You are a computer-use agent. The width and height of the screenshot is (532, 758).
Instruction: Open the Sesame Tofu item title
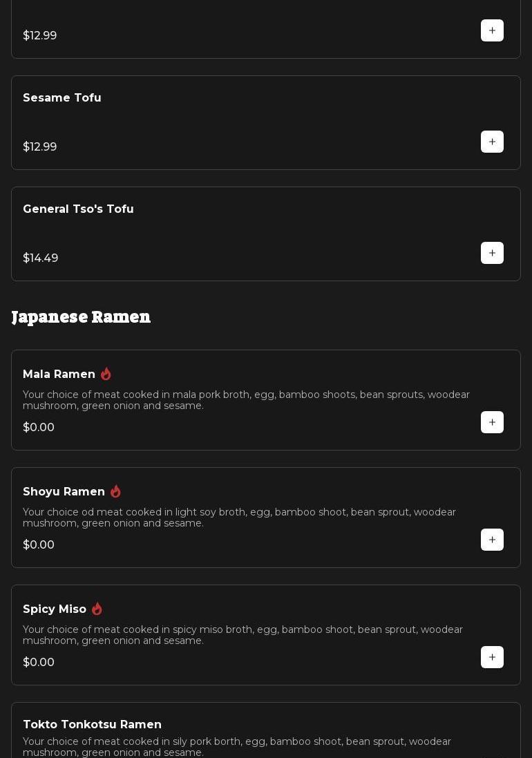(x=62, y=98)
